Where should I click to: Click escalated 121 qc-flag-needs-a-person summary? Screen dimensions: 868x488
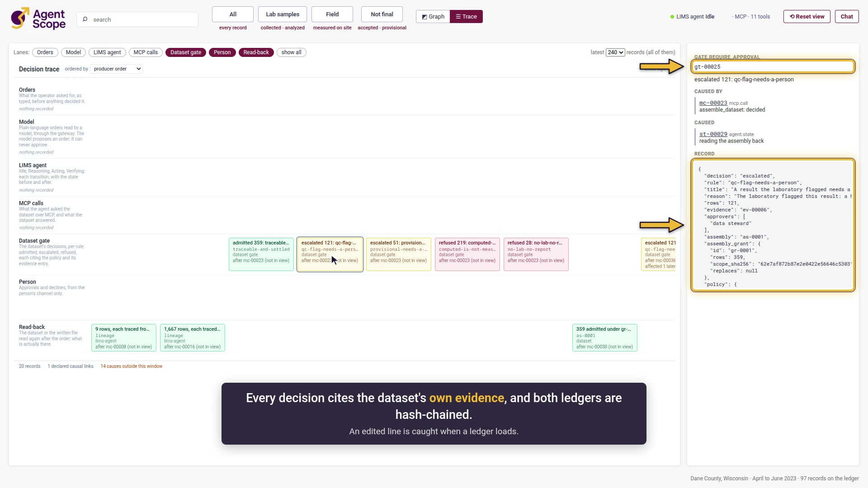click(x=744, y=80)
